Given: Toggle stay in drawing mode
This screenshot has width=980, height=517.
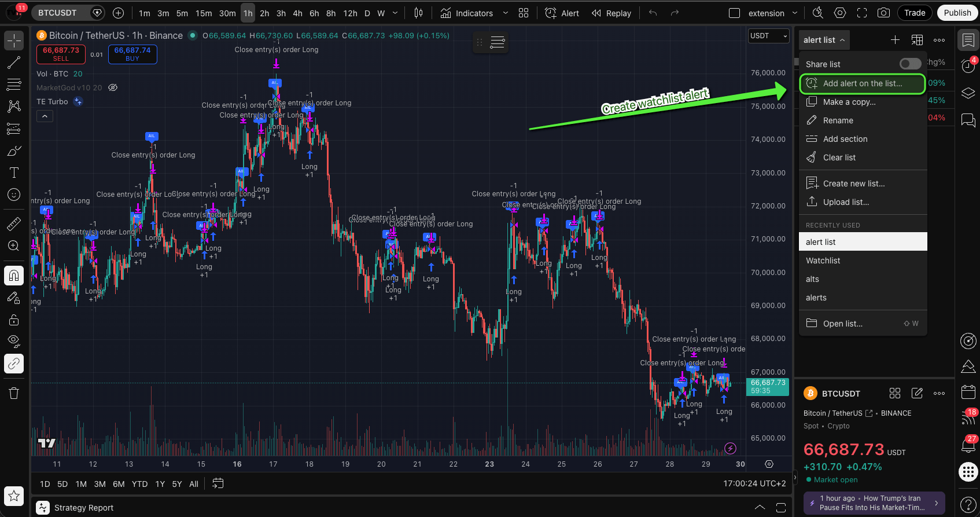Looking at the screenshot, I should [x=14, y=298].
